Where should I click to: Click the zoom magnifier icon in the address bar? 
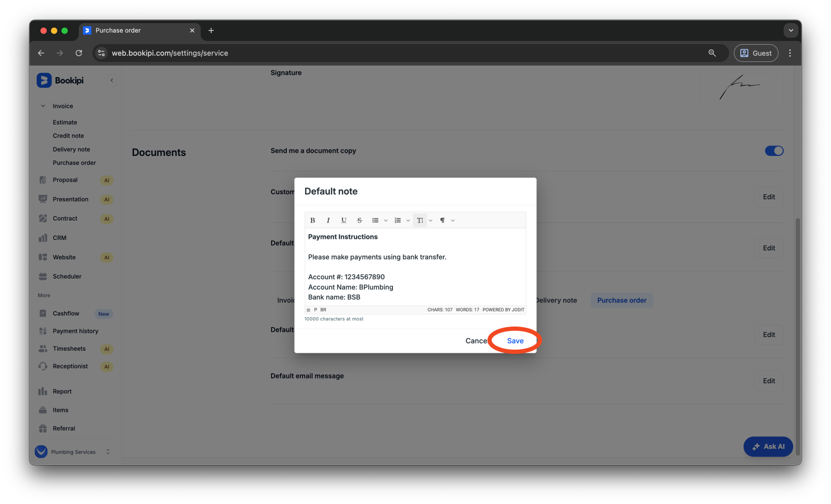pyautogui.click(x=712, y=53)
